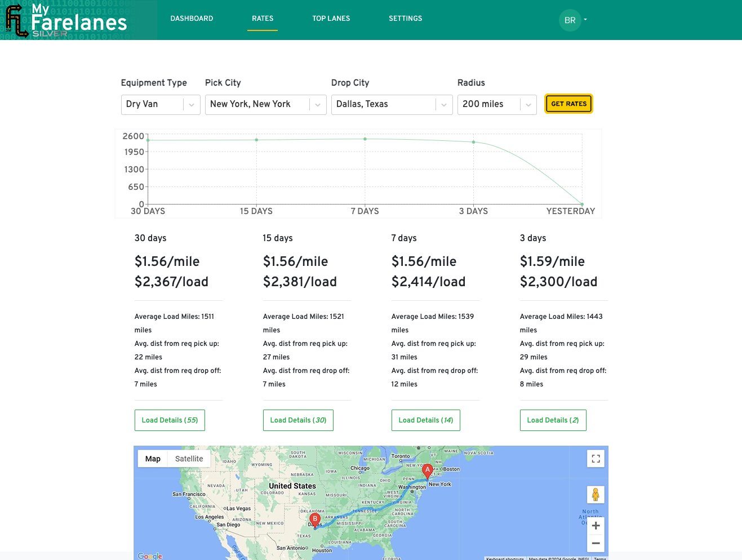Image resolution: width=742 pixels, height=560 pixels.
Task: Click the Get Rates button
Action: coord(568,104)
